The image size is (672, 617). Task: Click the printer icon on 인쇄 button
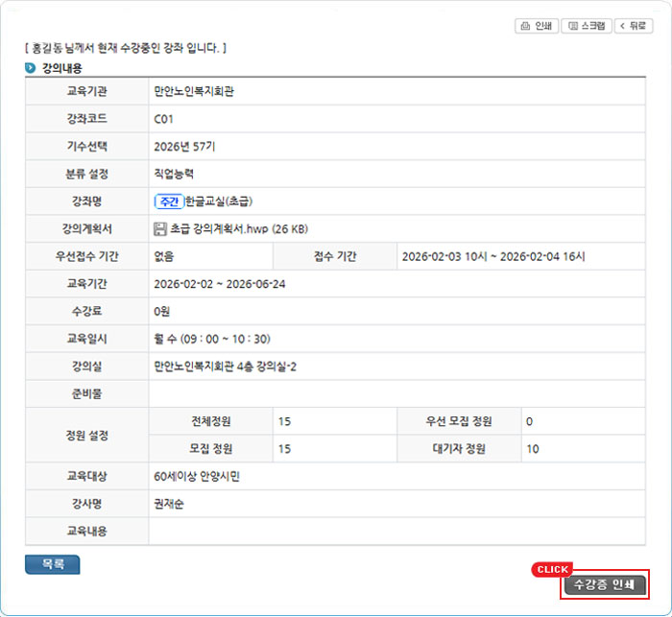click(x=525, y=26)
